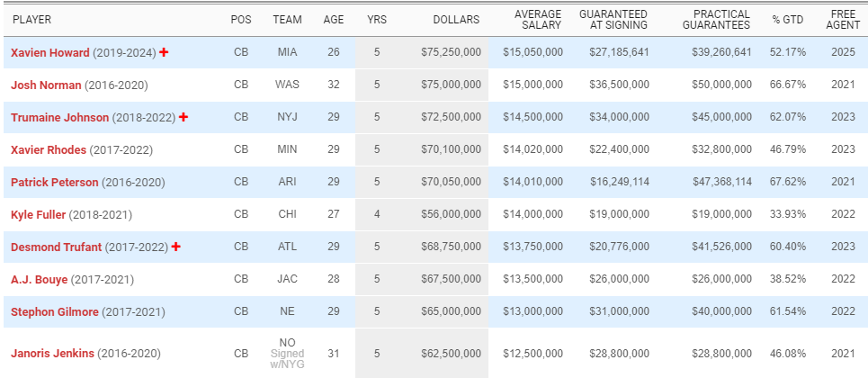Open Xavier Rhodes player link

(50, 149)
